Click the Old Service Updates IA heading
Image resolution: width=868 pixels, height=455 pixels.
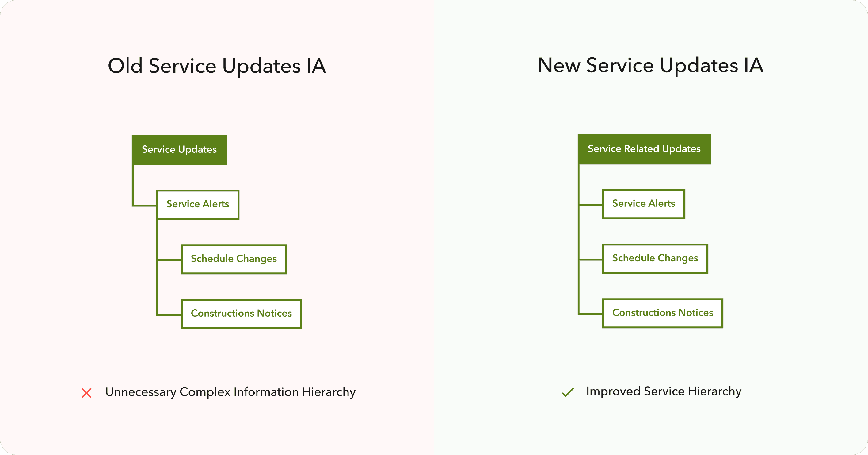tap(217, 65)
